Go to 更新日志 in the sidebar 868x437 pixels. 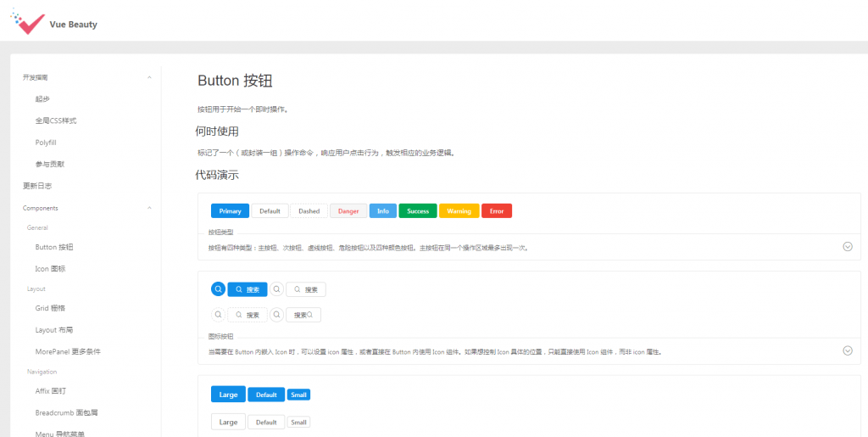point(37,186)
